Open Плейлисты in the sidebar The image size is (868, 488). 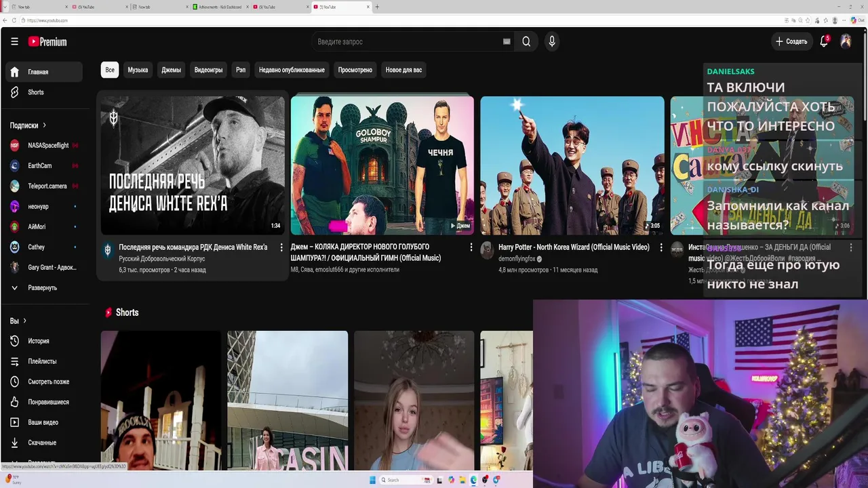[44, 361]
